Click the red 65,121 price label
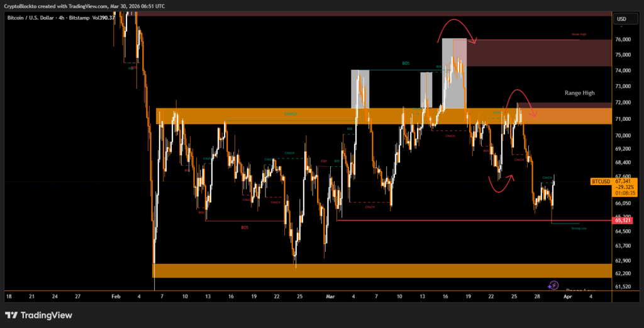This screenshot has width=644, height=328. 623,220
